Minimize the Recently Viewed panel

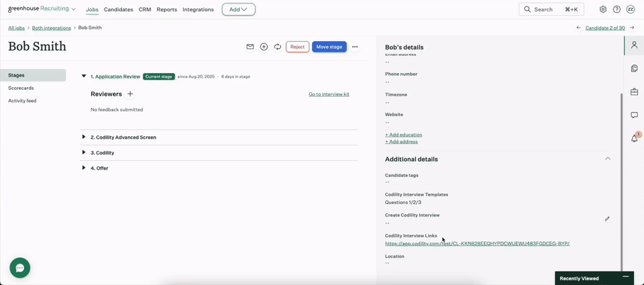point(625,278)
